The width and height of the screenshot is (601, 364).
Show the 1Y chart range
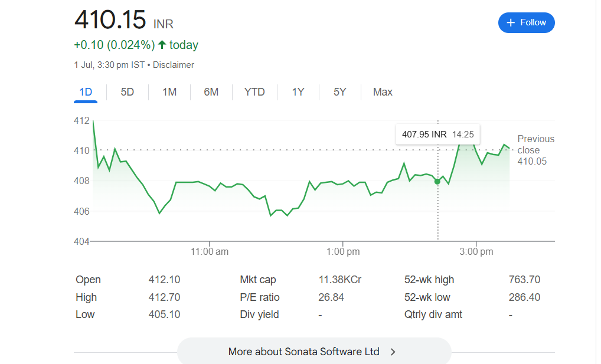pos(298,92)
